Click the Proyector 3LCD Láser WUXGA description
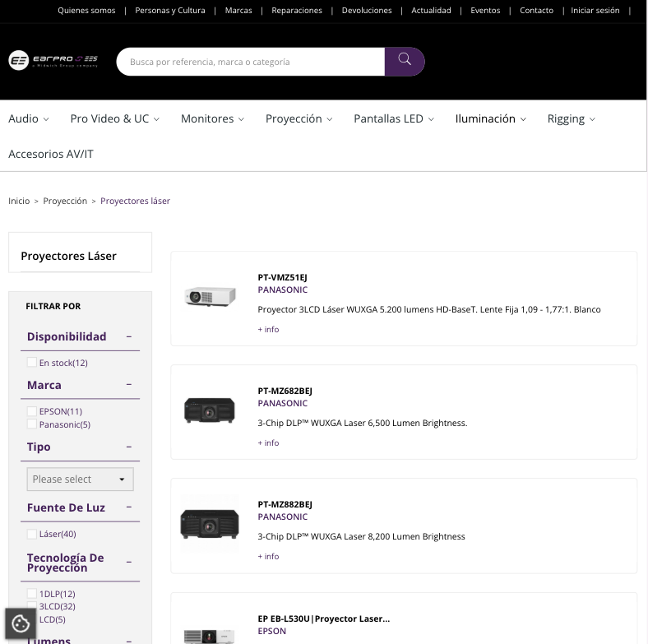The image size is (648, 644). pos(429,309)
